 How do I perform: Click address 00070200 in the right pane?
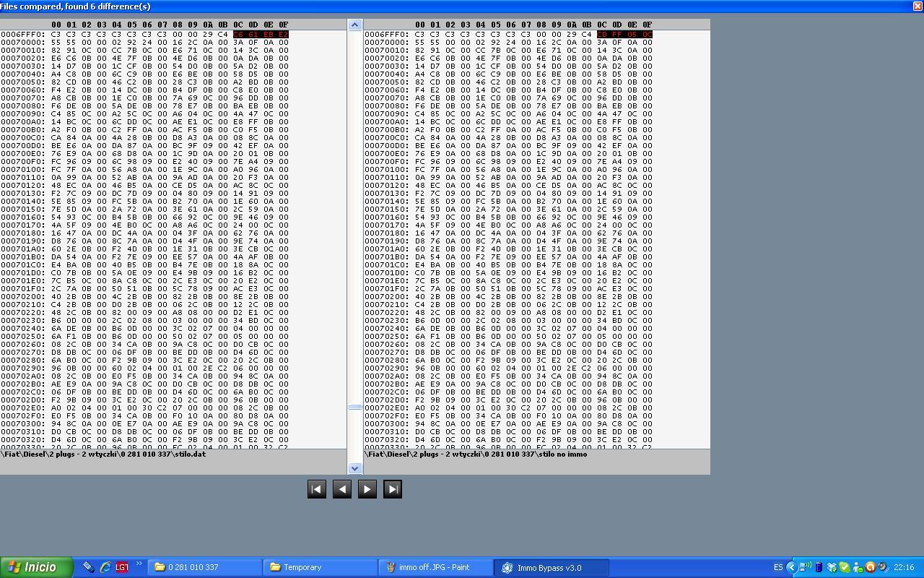click(x=386, y=296)
